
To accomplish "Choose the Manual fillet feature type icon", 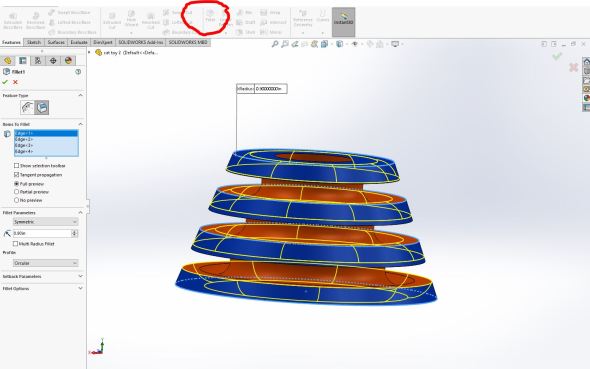I will [x=27, y=108].
